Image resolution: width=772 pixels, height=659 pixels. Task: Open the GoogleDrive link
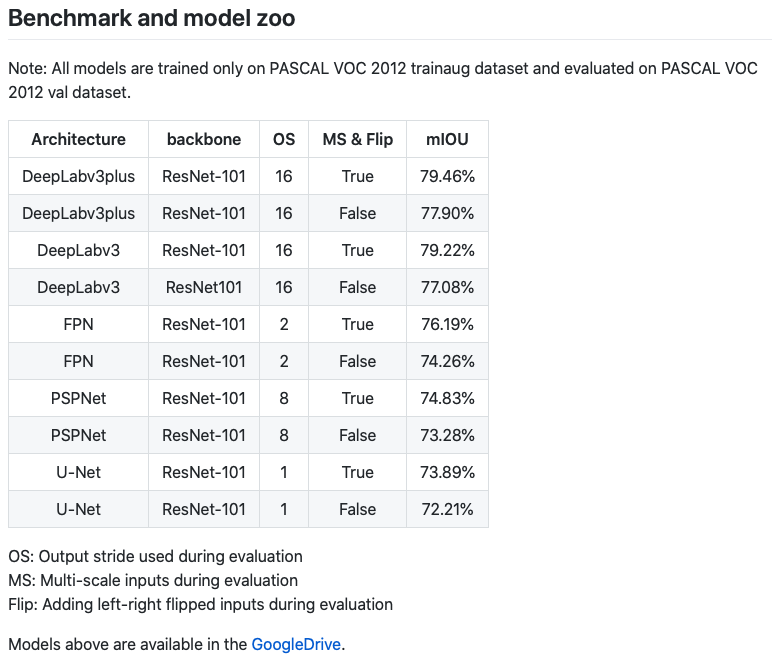point(296,644)
